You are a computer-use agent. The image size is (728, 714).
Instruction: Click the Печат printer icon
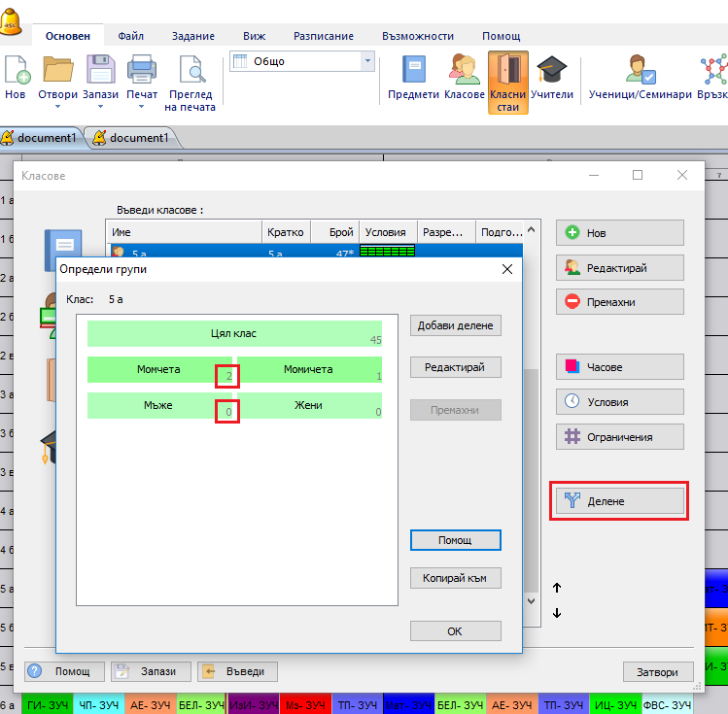click(x=142, y=71)
